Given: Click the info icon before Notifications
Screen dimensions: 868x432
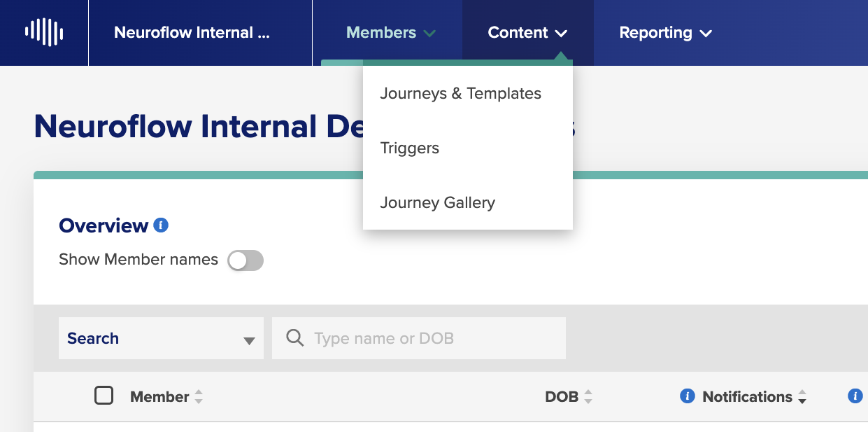Looking at the screenshot, I should 687,396.
